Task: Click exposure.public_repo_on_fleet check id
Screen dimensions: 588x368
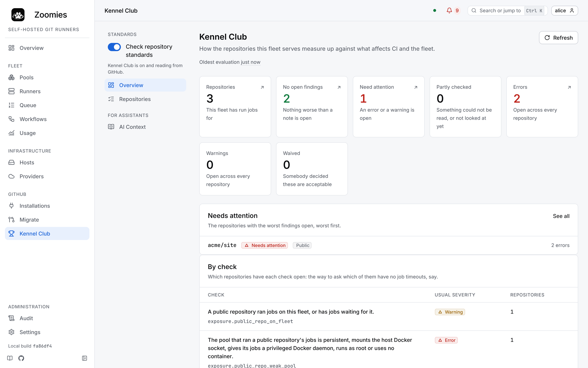Action: (x=250, y=321)
